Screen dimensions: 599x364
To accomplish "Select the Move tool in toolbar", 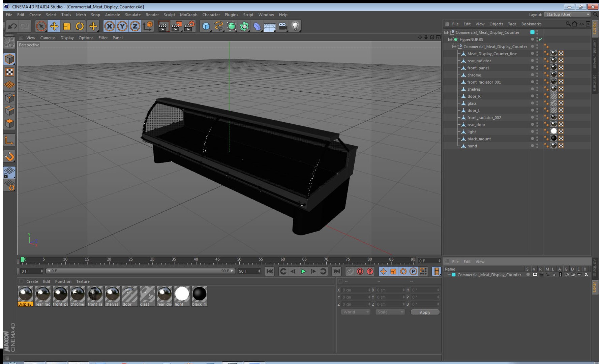I will tap(54, 26).
